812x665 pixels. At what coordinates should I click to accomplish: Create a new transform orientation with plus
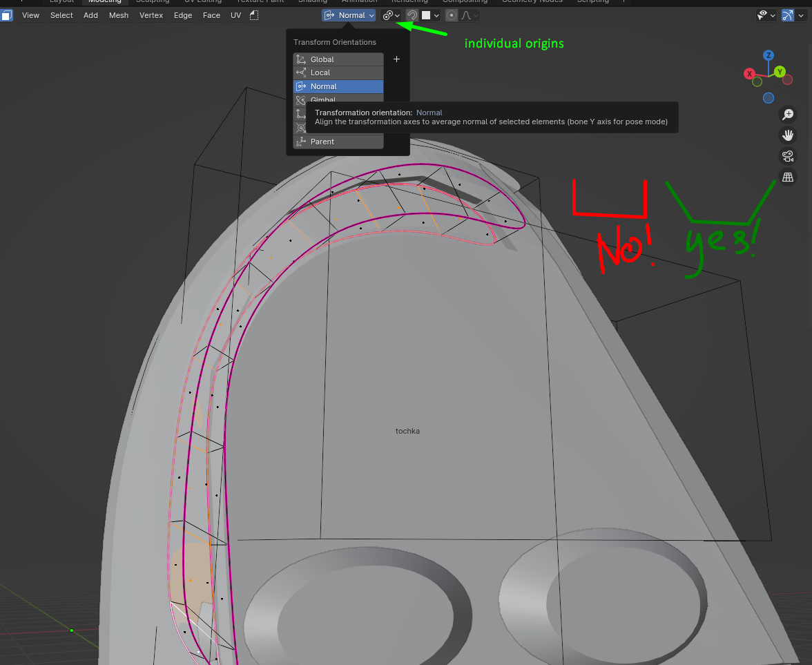coord(396,59)
